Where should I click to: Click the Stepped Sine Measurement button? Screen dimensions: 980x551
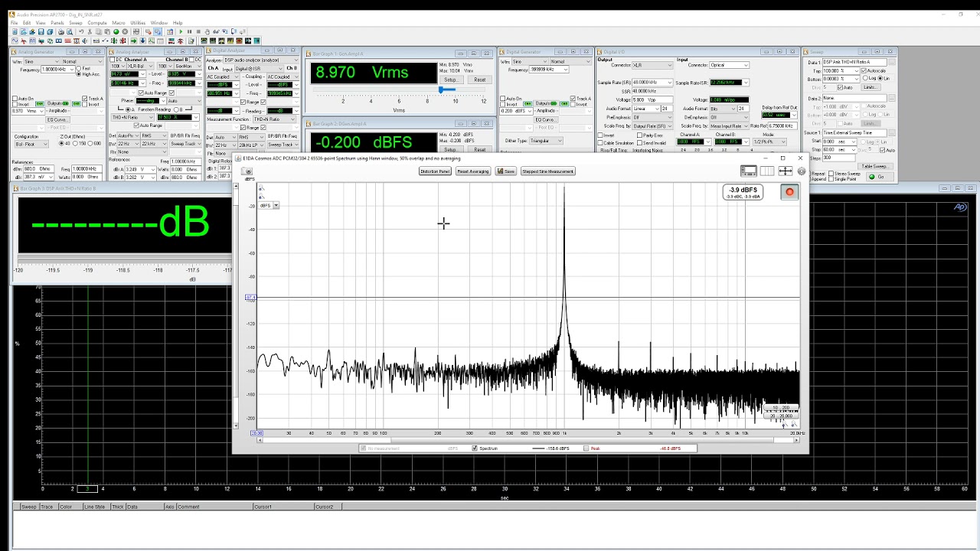[x=548, y=171]
